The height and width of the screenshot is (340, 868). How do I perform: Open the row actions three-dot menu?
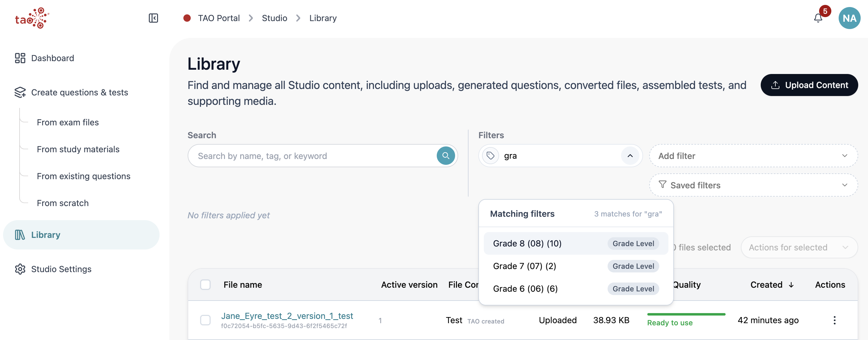coord(834,320)
